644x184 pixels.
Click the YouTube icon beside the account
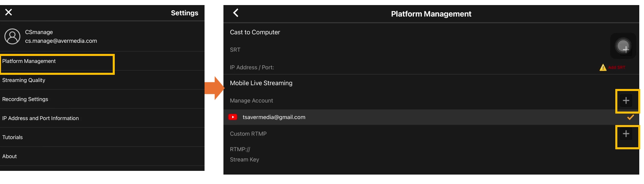point(233,117)
